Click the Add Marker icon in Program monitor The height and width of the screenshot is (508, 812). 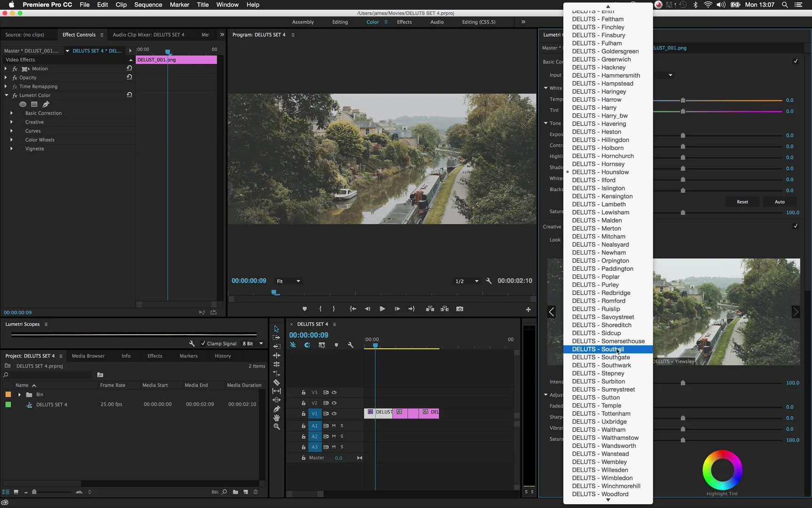304,309
